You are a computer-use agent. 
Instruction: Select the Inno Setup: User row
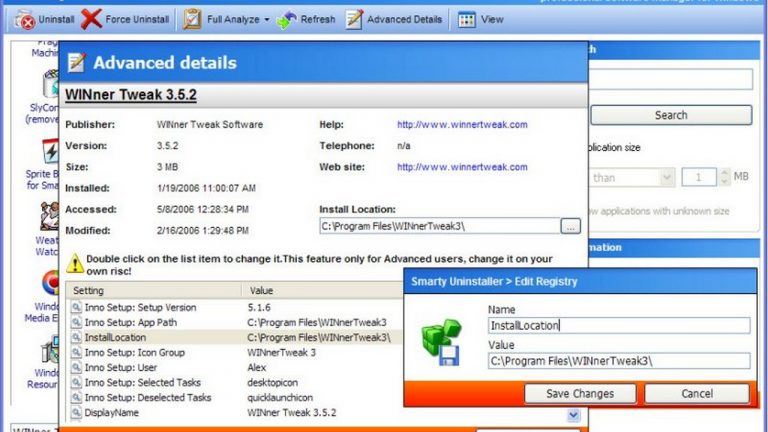235,367
